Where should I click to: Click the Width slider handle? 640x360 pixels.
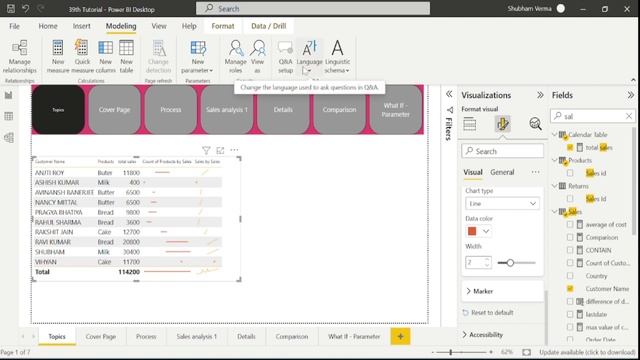click(510, 263)
